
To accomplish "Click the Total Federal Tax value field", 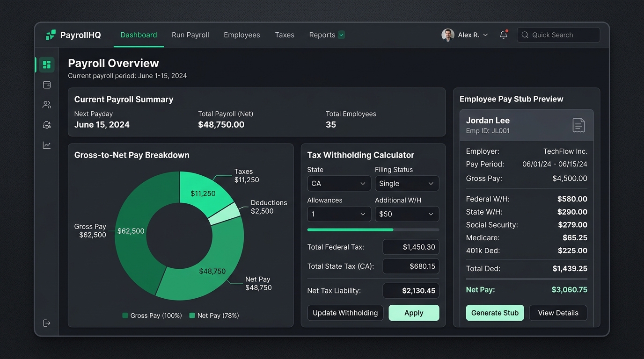I will click(411, 247).
